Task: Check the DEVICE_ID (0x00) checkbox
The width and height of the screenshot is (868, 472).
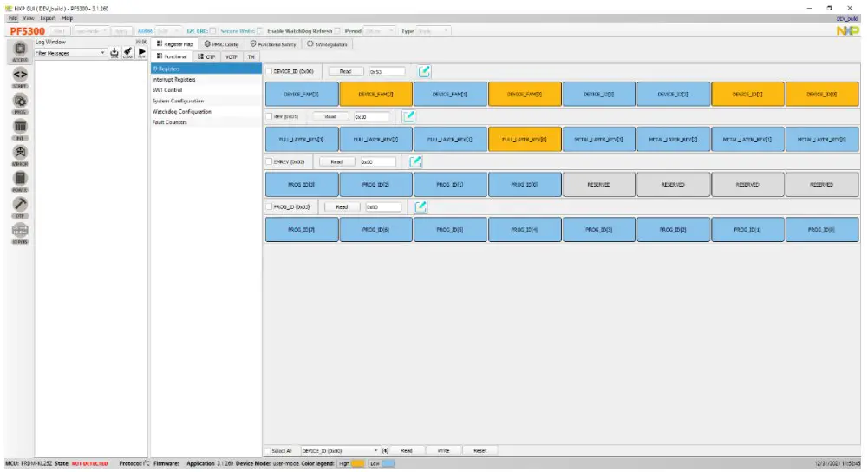Action: point(269,71)
